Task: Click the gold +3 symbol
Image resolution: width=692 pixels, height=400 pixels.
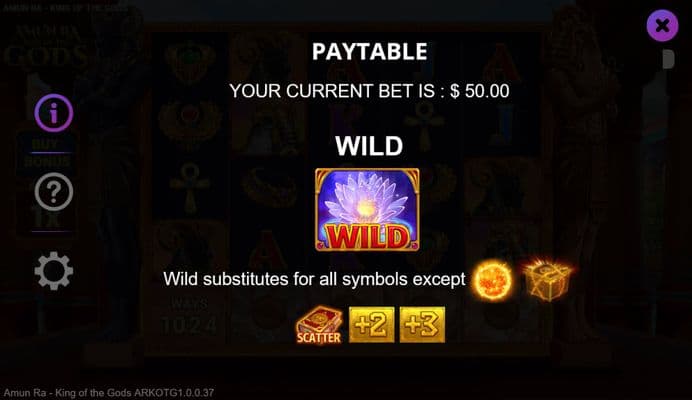Action: [422, 325]
